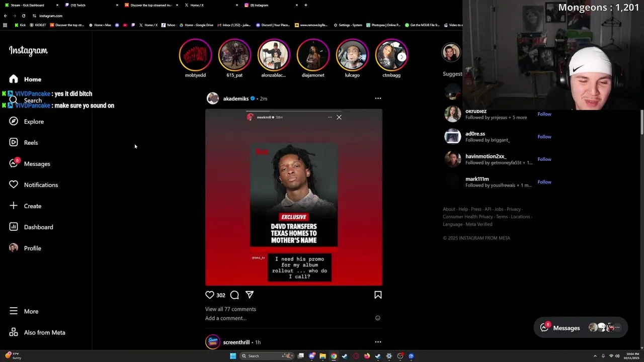The height and width of the screenshot is (362, 644).
Task: Close the embedded meekmill story X
Action: tap(339, 117)
